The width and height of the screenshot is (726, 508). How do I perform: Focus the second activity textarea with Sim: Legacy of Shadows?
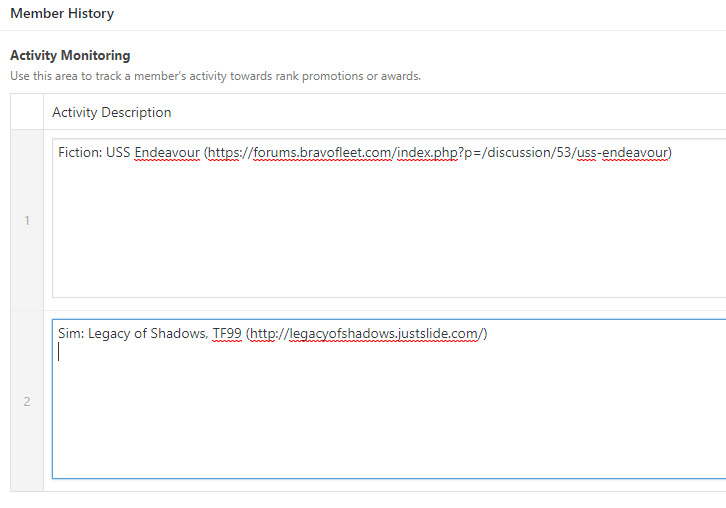(x=389, y=399)
